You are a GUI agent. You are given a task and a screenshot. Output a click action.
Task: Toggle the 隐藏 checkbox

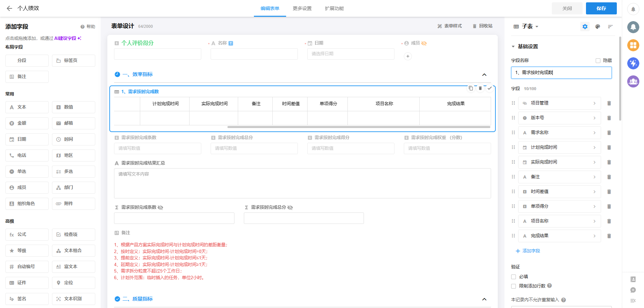coord(598,61)
